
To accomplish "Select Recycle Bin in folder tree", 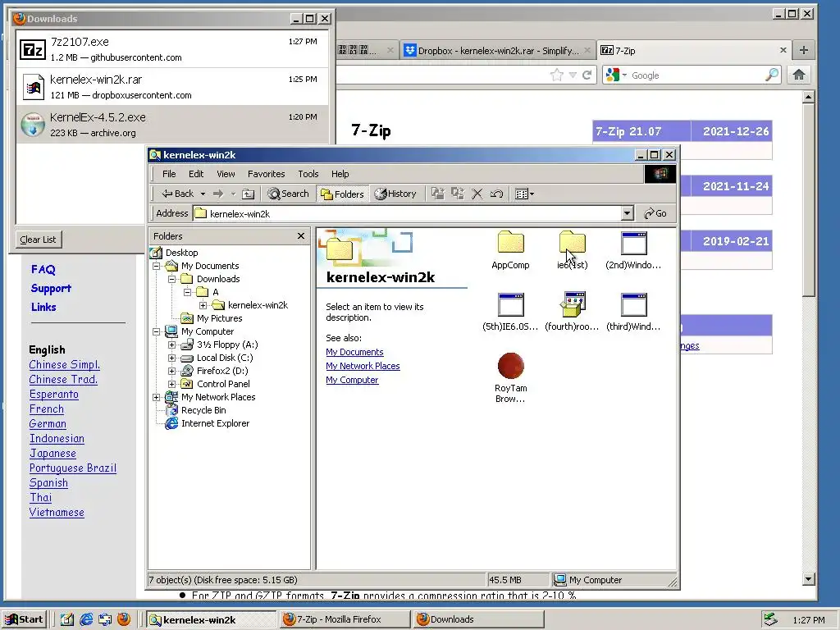I will (x=203, y=410).
